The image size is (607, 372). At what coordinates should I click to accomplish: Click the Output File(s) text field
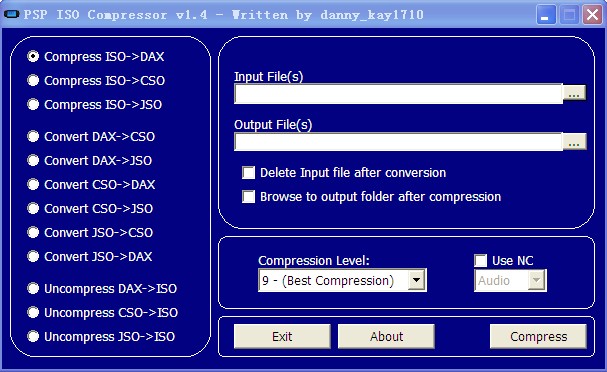coord(398,142)
